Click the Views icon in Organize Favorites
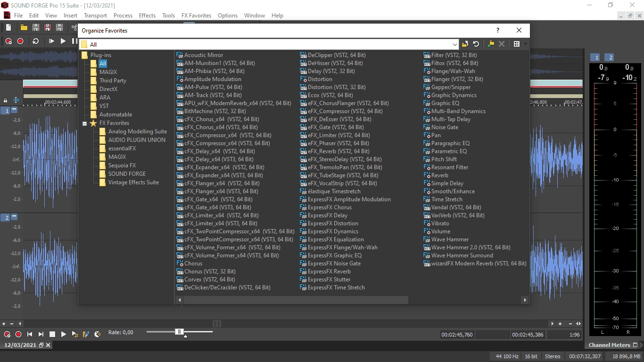644x362 pixels. (x=517, y=44)
